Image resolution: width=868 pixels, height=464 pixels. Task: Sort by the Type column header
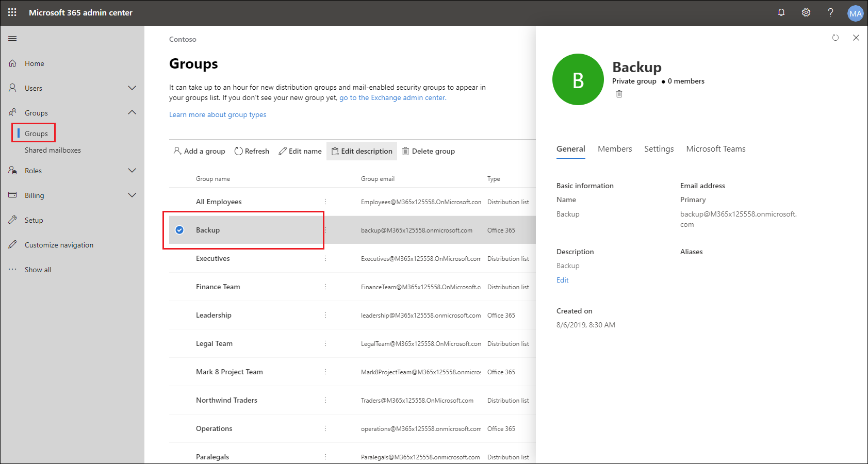[x=494, y=179]
